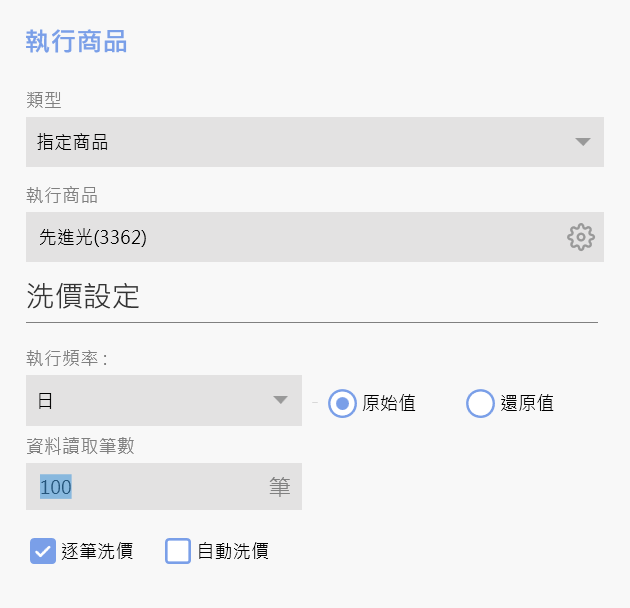630x608 pixels.
Task: Click the 筆 unit suffix
Action: 279,487
